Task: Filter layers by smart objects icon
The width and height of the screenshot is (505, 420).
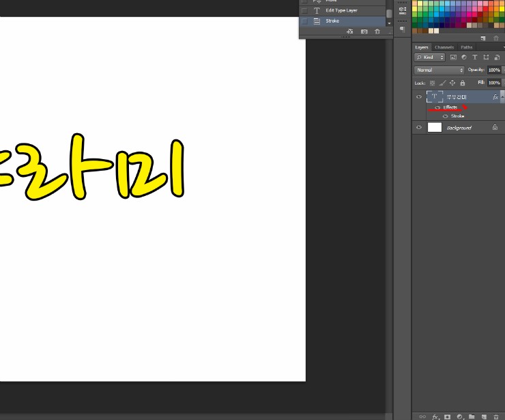Action: tap(497, 57)
